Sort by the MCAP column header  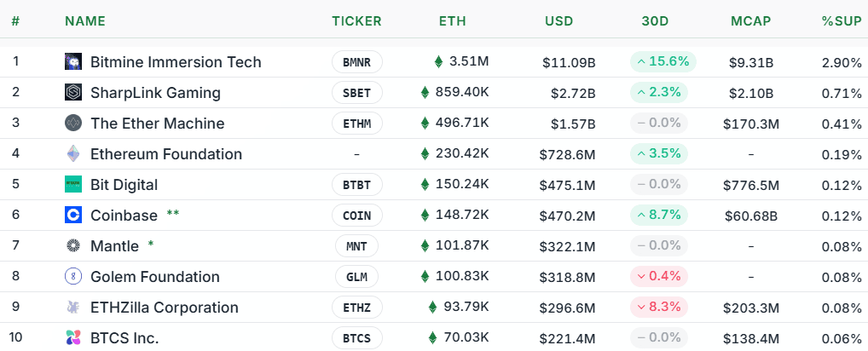751,21
